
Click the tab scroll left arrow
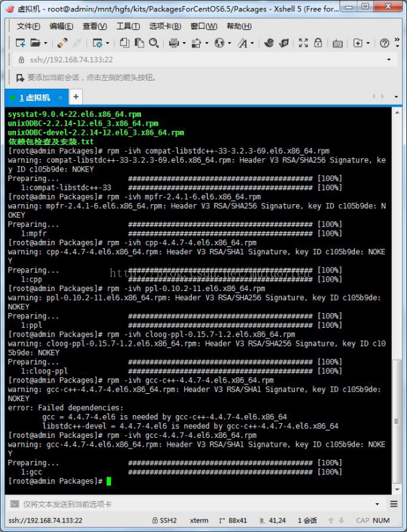pos(374,97)
